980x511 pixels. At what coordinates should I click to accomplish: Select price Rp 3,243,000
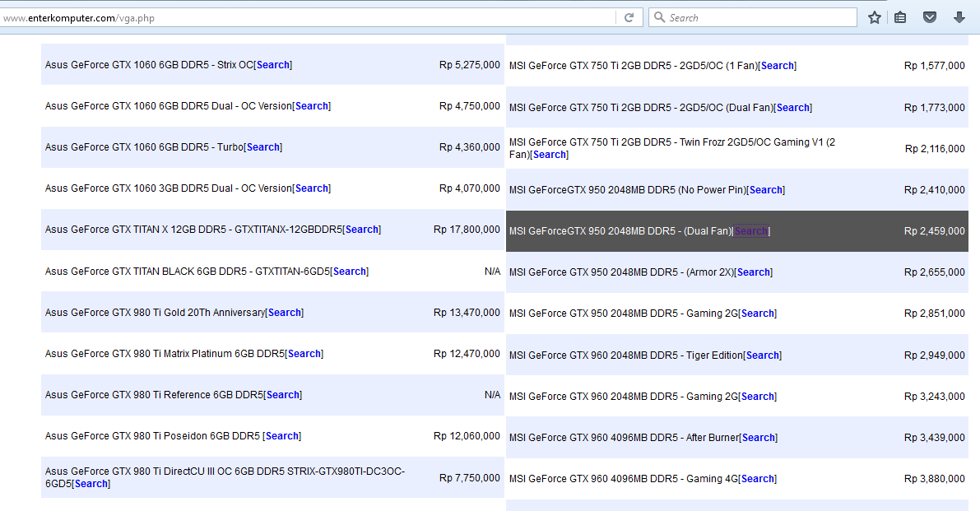935,397
